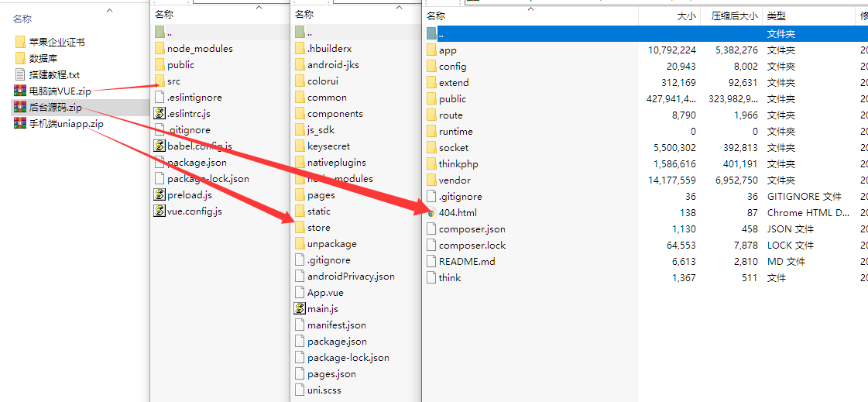
Task: Select the colorui folder name
Action: coord(323,81)
